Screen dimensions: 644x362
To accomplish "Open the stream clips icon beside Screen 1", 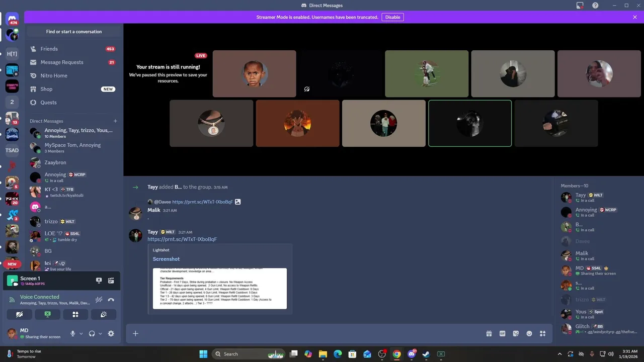I will tap(111, 281).
